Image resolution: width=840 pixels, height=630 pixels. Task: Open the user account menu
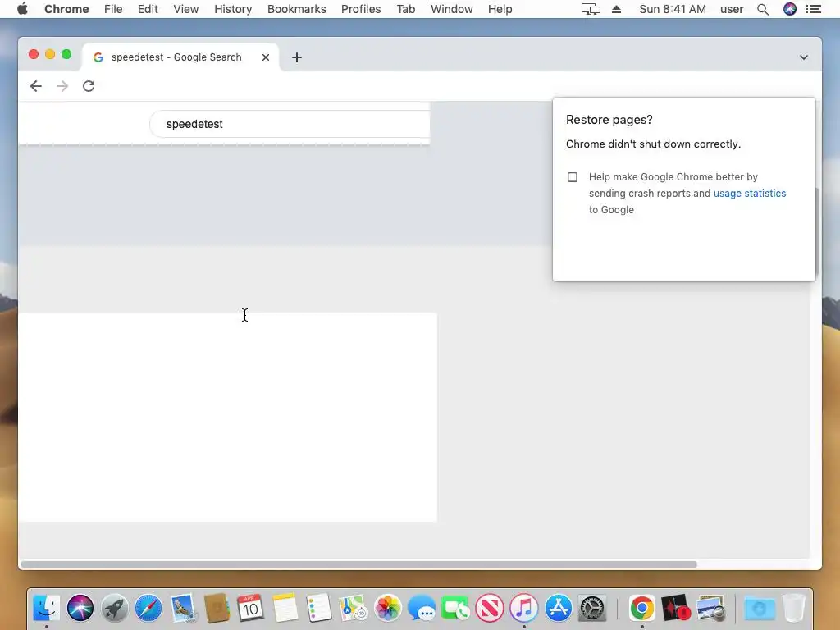click(732, 9)
